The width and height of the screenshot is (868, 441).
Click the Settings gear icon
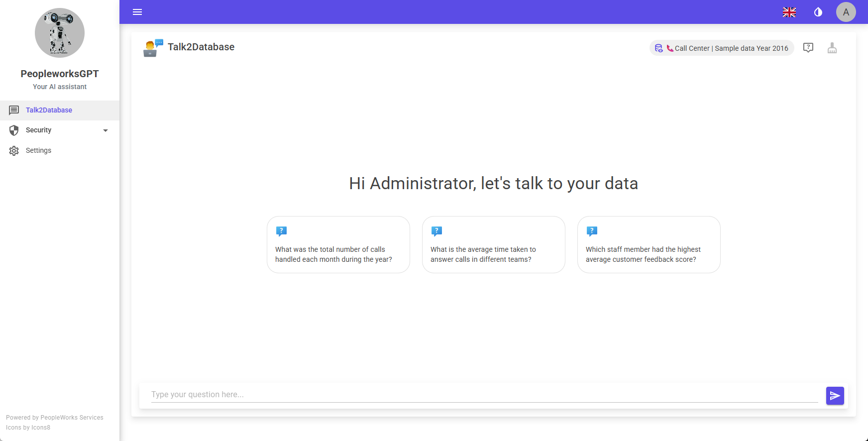[x=14, y=151]
